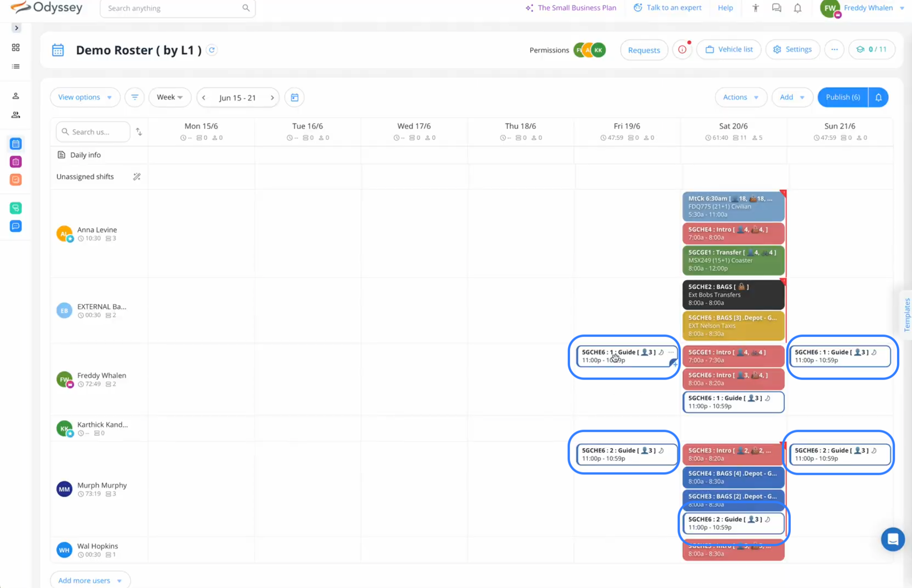Click the publish notification bell button
The width and height of the screenshot is (912, 588).
pyautogui.click(x=878, y=97)
